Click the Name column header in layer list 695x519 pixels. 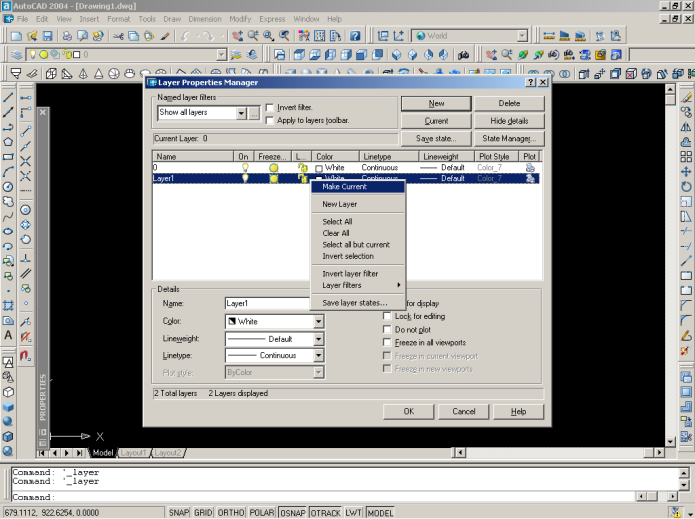193,156
